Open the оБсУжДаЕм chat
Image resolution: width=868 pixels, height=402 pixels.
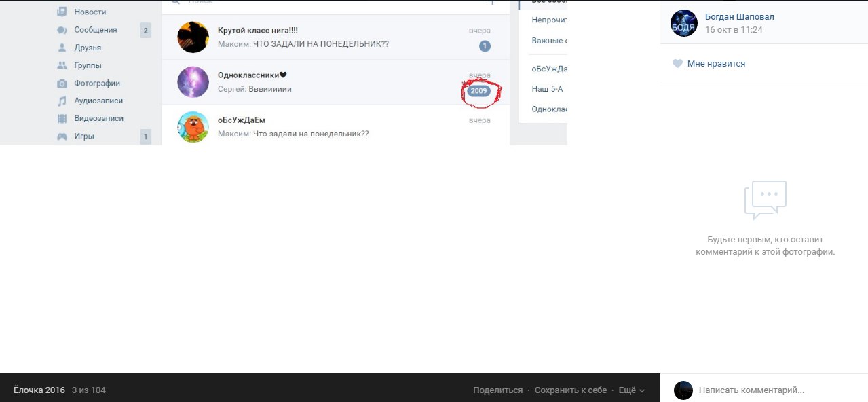[x=335, y=125]
